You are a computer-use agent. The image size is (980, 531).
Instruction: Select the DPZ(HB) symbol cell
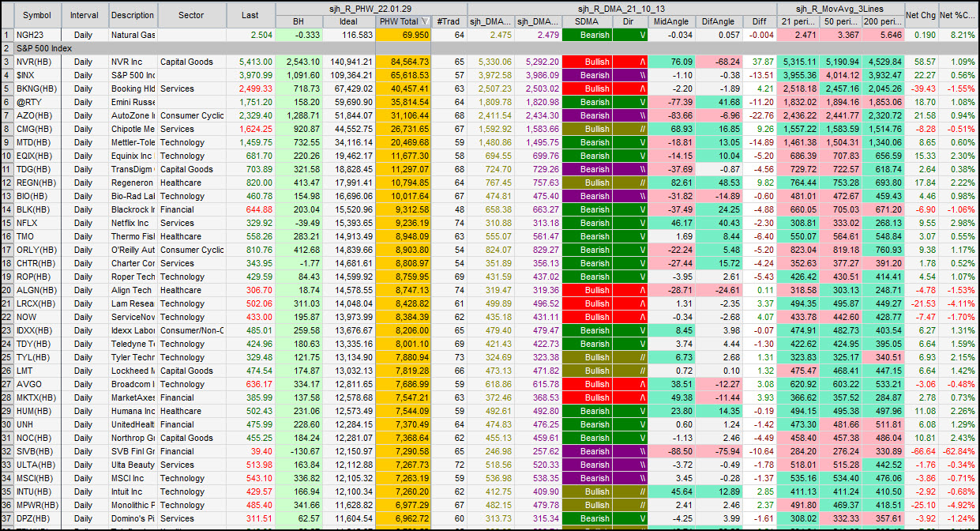[x=37, y=518]
